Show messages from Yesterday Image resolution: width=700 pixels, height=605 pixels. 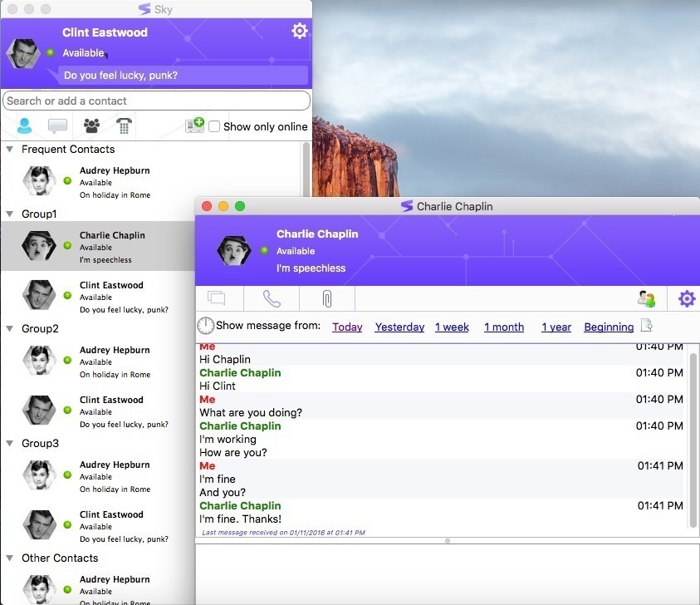[399, 327]
